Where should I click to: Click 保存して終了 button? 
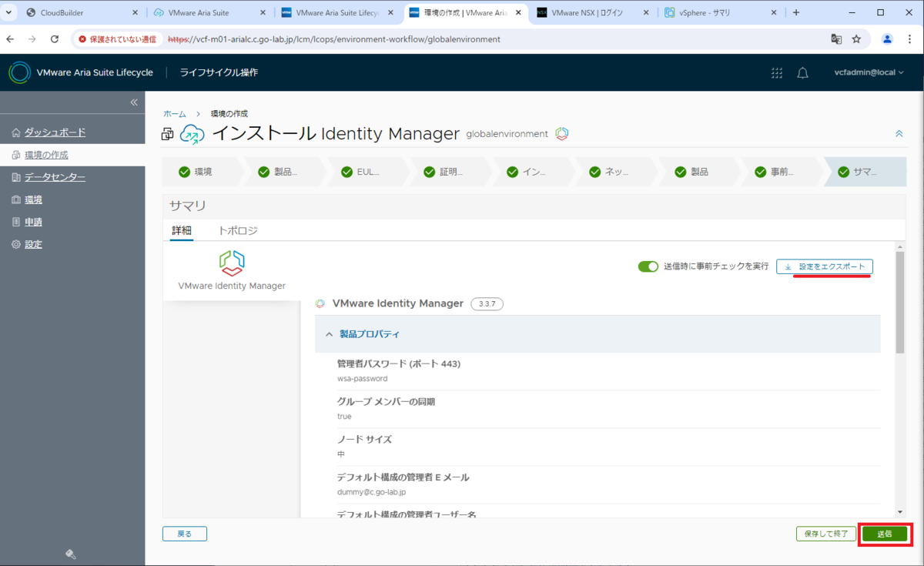(825, 533)
